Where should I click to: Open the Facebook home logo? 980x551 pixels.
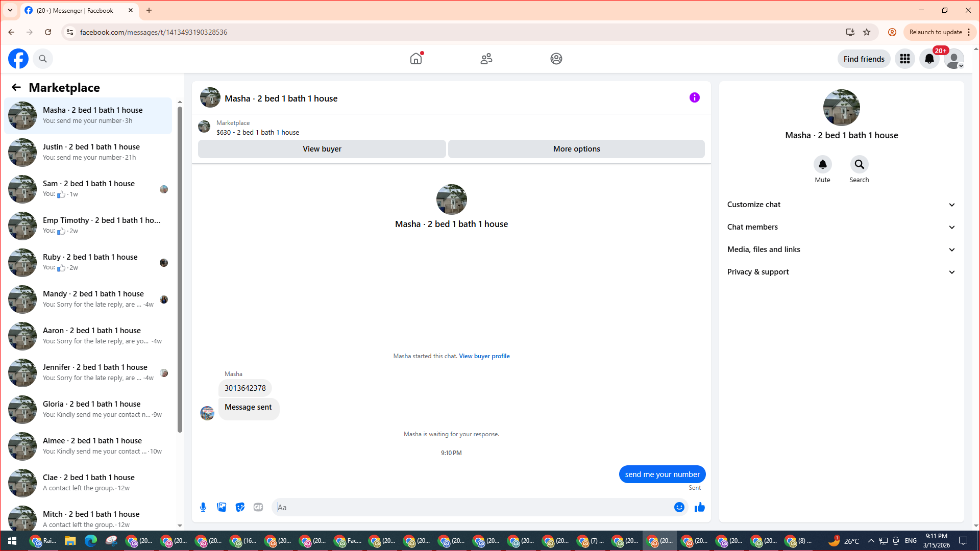[x=18, y=59]
